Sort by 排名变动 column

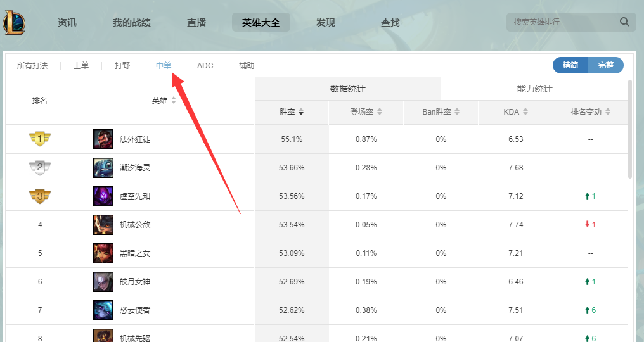click(x=590, y=112)
